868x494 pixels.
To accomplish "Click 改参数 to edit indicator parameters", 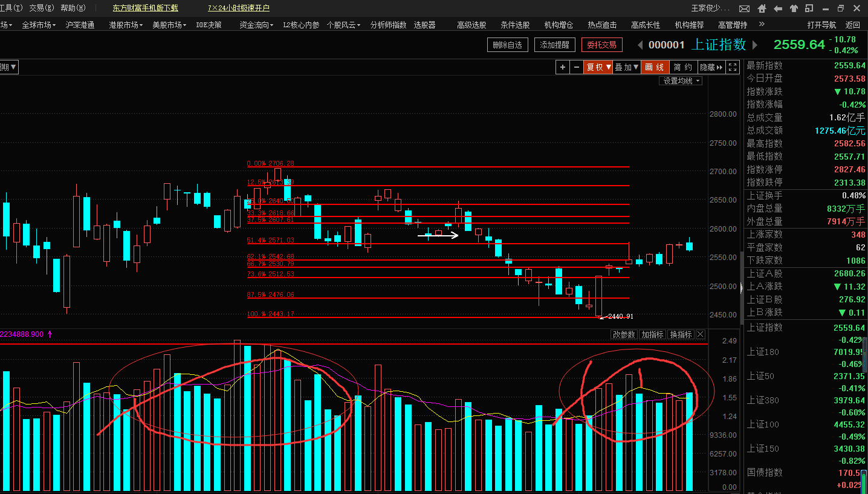I will [x=624, y=334].
